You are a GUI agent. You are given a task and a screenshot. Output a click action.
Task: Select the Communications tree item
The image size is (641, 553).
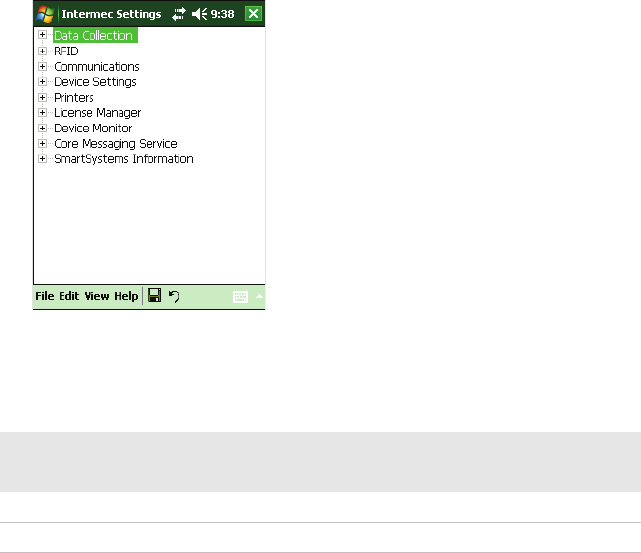97,67
